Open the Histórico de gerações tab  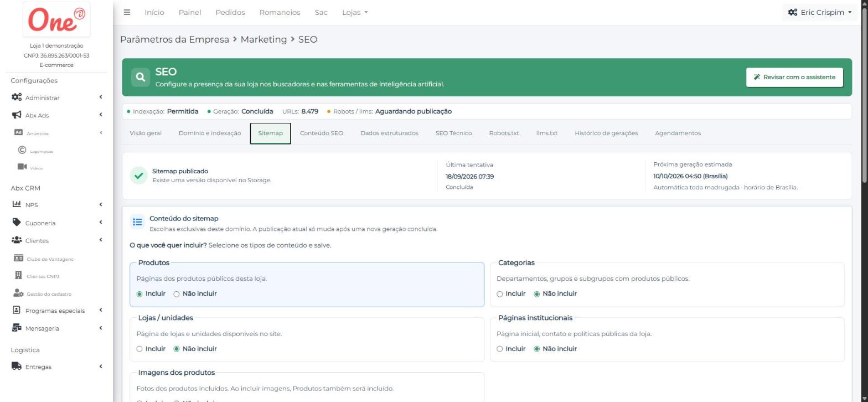click(606, 133)
